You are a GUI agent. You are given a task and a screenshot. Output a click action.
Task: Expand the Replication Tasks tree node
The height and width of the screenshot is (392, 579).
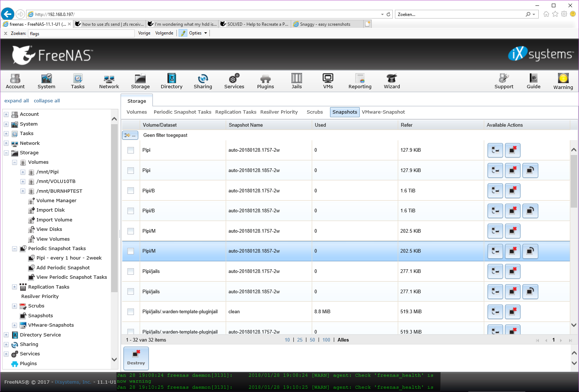pyautogui.click(x=15, y=287)
